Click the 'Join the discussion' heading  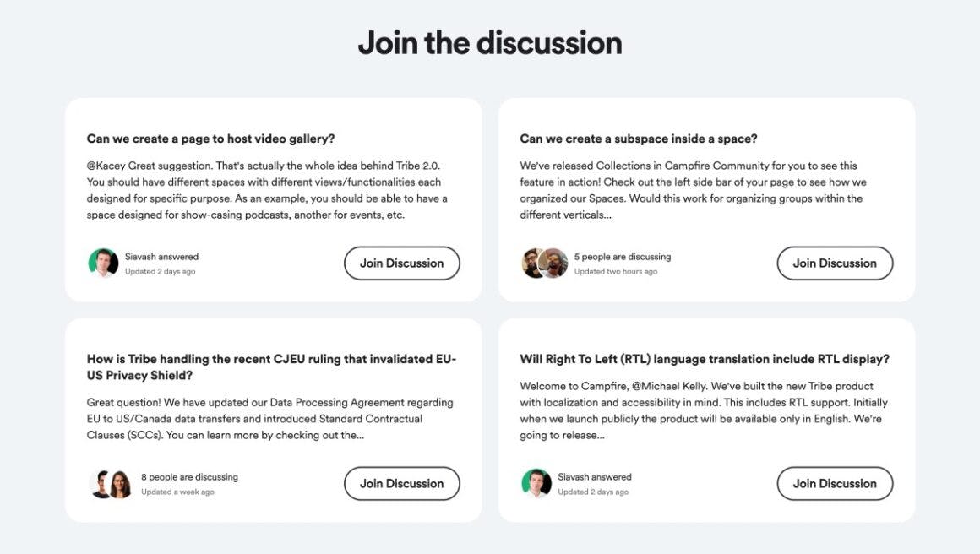489,42
